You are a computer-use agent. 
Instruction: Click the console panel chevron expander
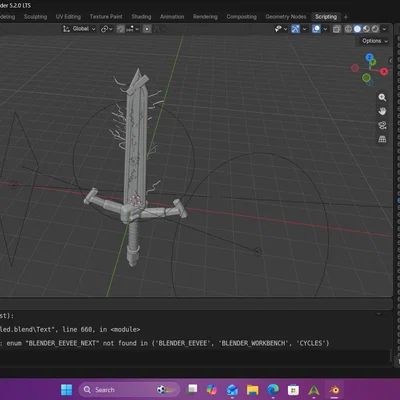379,313
